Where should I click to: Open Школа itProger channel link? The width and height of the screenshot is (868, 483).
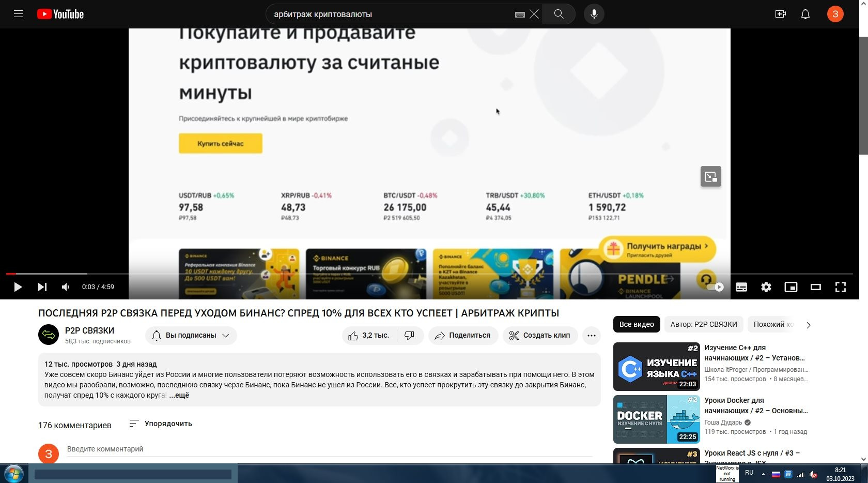pos(756,370)
